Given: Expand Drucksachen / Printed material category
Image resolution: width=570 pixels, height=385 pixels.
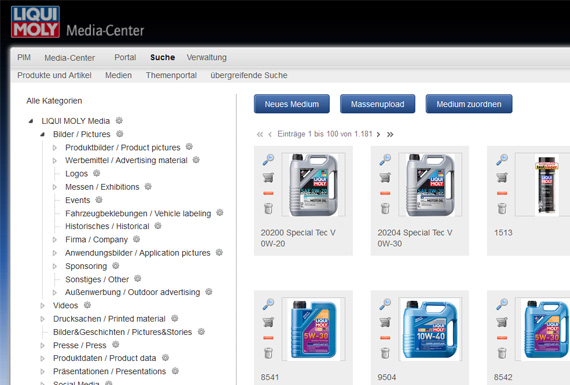Looking at the screenshot, I should [x=43, y=319].
